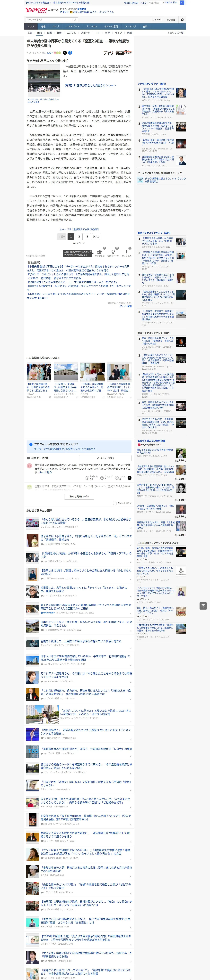Image resolution: width=210 pixels, height=980 pixels.
Task: Click 記事に関する報告 report icon
Action: (35, 256)
